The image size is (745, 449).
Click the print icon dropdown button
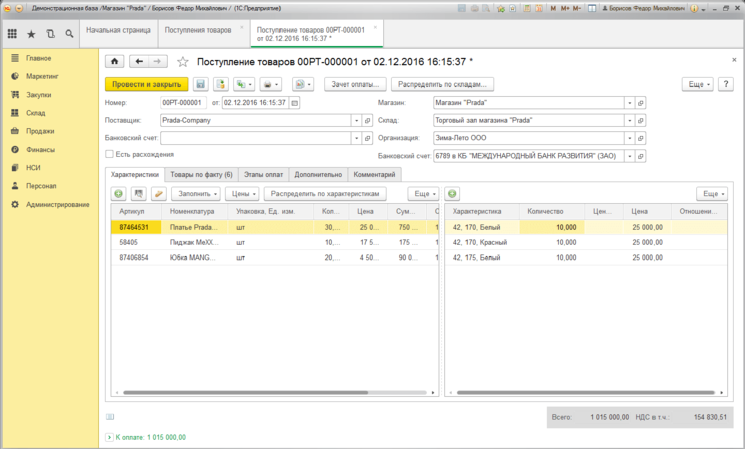coord(271,84)
